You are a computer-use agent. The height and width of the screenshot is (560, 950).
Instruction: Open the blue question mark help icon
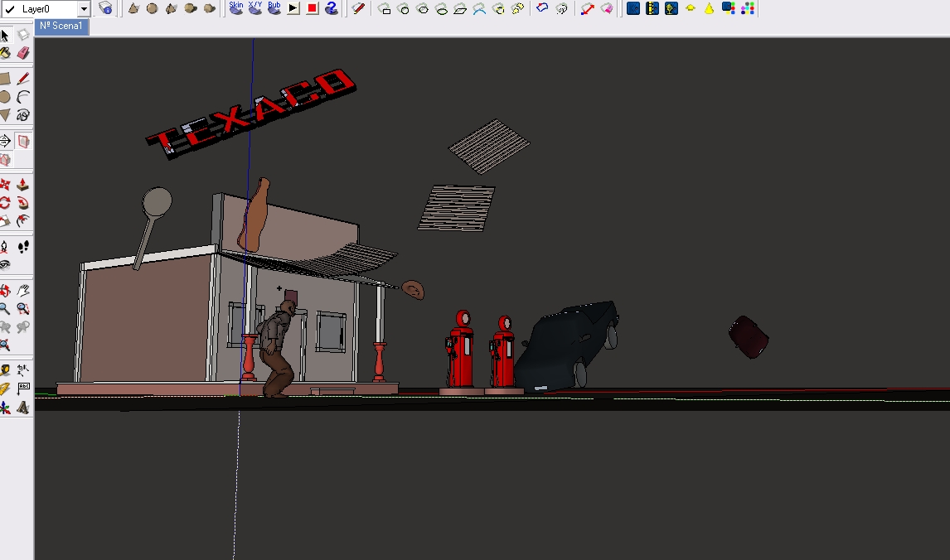coord(331,8)
